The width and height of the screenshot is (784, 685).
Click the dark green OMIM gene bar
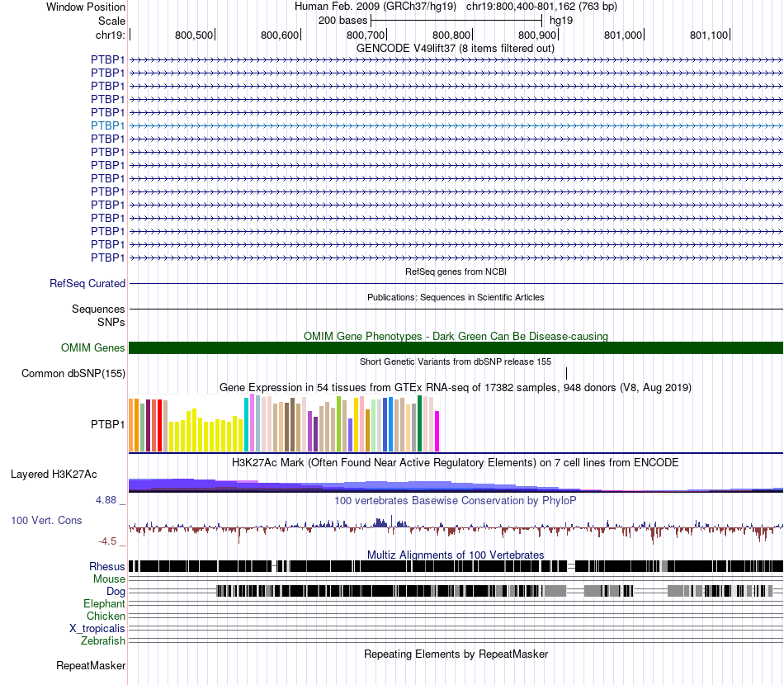[456, 348]
